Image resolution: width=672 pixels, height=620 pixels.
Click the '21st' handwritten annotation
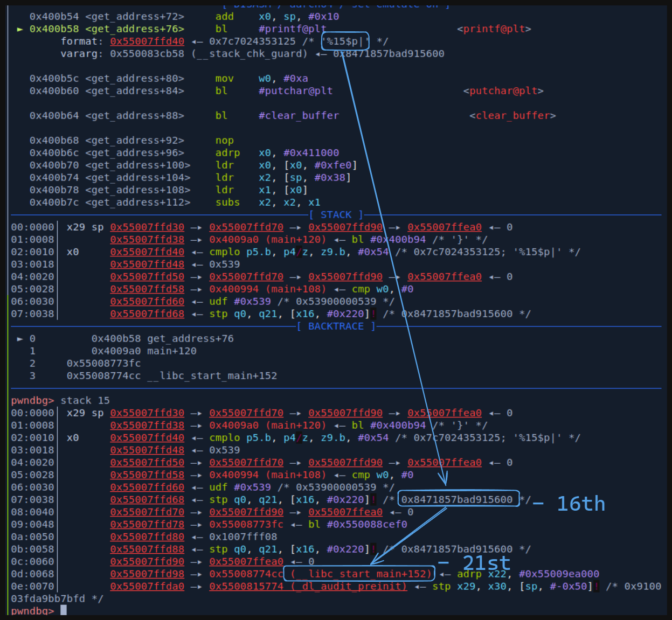[x=486, y=563]
